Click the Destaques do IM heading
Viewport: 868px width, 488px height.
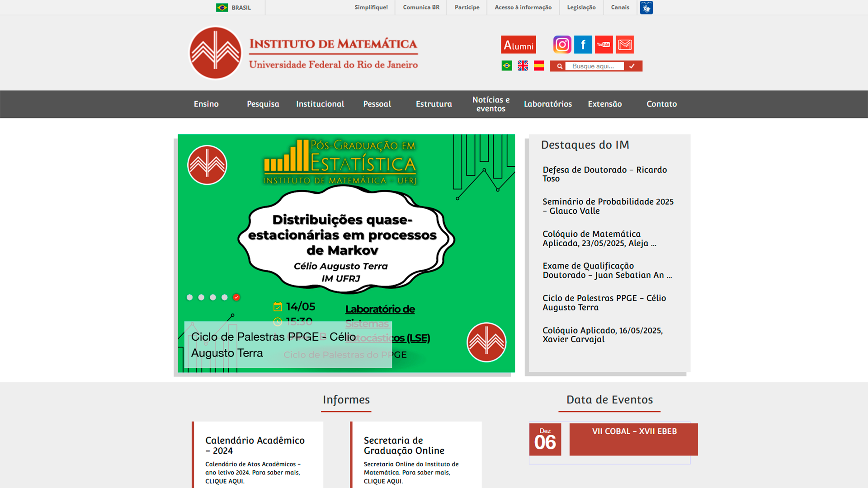coord(585,145)
